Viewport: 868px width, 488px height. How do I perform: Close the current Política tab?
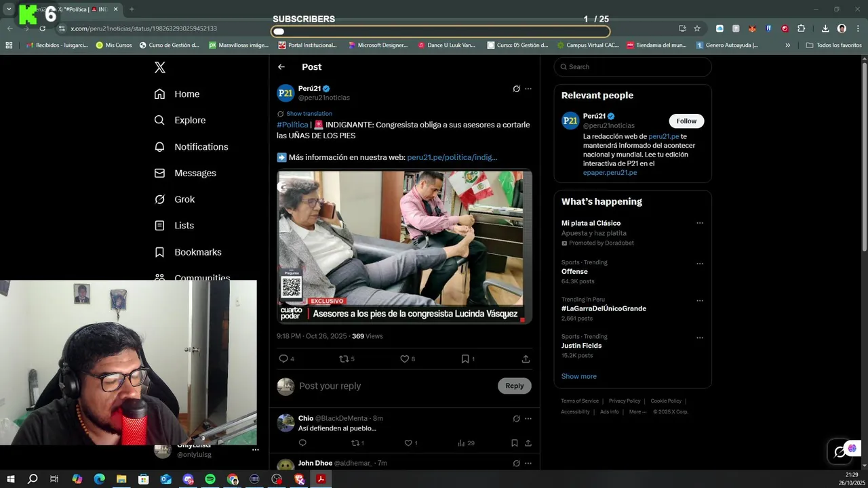pos(115,9)
